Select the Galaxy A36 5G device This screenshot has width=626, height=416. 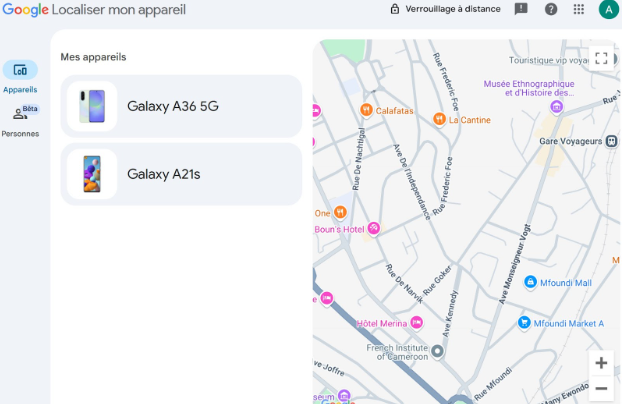point(181,106)
